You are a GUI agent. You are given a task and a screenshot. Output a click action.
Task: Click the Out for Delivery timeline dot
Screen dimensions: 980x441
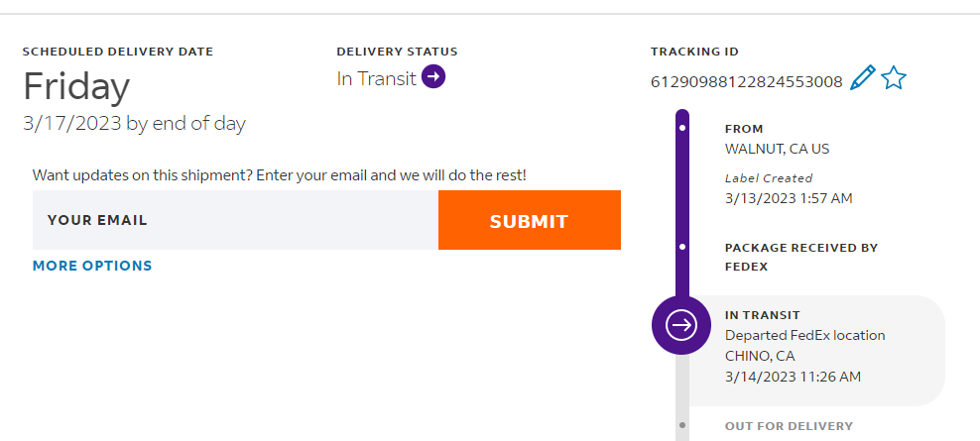coord(682,425)
